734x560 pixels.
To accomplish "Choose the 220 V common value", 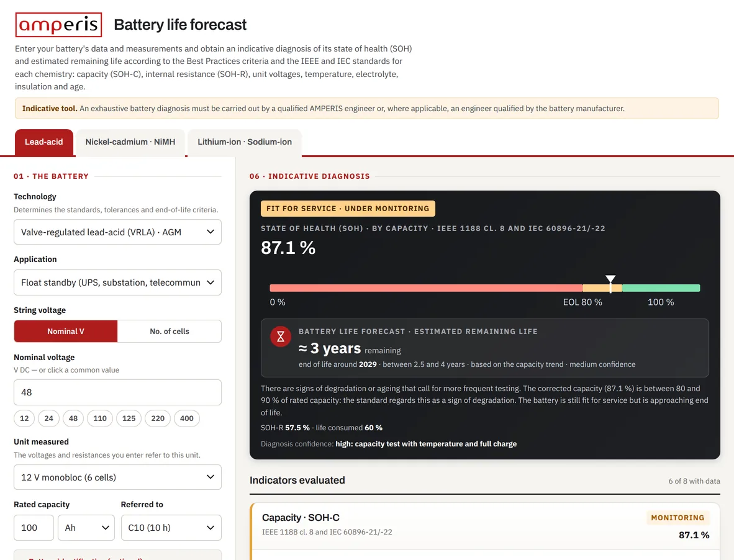I will point(158,418).
